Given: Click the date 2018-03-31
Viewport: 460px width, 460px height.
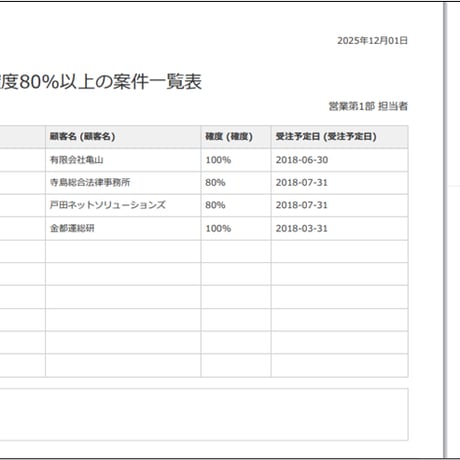Looking at the screenshot, I should [x=302, y=228].
